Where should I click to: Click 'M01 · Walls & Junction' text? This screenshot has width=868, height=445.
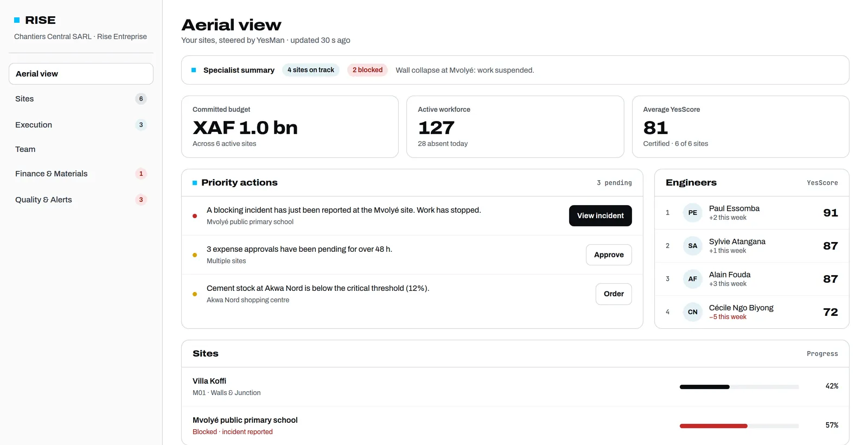click(x=226, y=393)
